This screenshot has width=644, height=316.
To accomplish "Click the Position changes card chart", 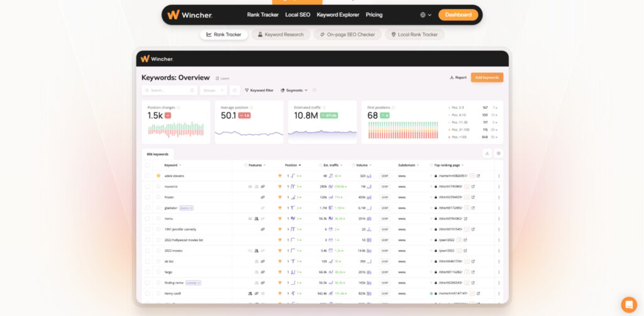I will [x=176, y=129].
